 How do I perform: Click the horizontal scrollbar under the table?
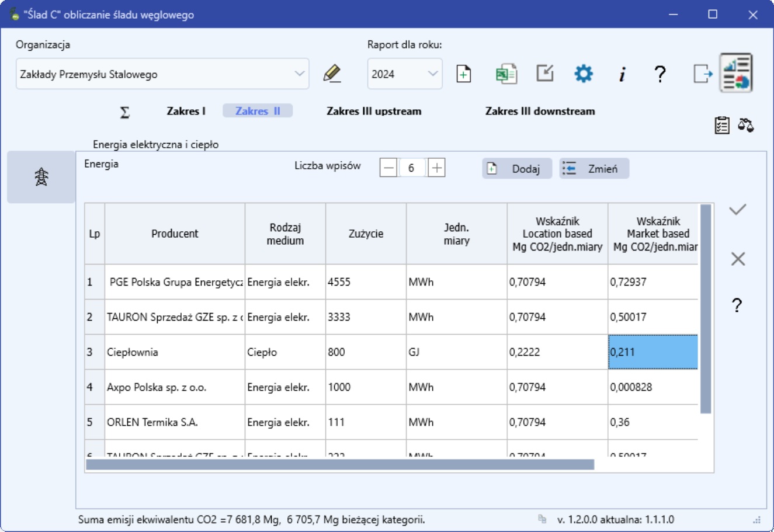pos(339,464)
